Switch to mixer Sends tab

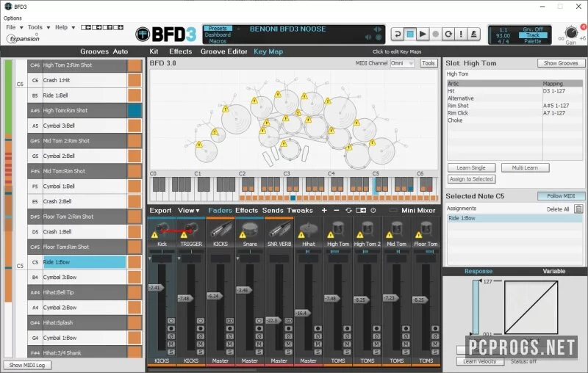coord(273,211)
